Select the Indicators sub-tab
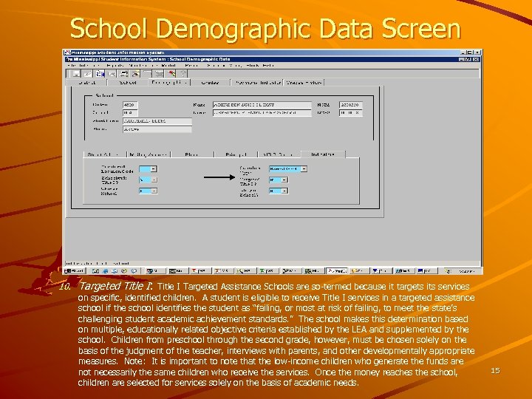 pyautogui.click(x=323, y=154)
